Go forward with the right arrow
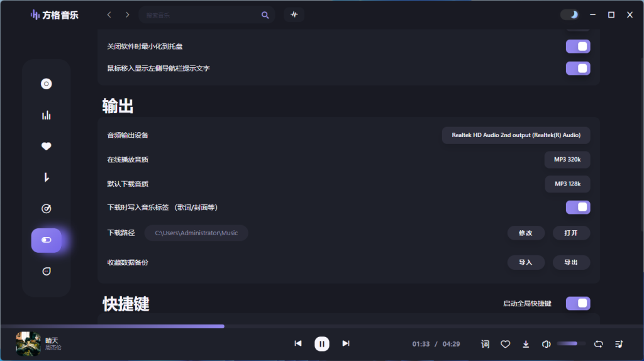644x361 pixels. click(x=127, y=15)
